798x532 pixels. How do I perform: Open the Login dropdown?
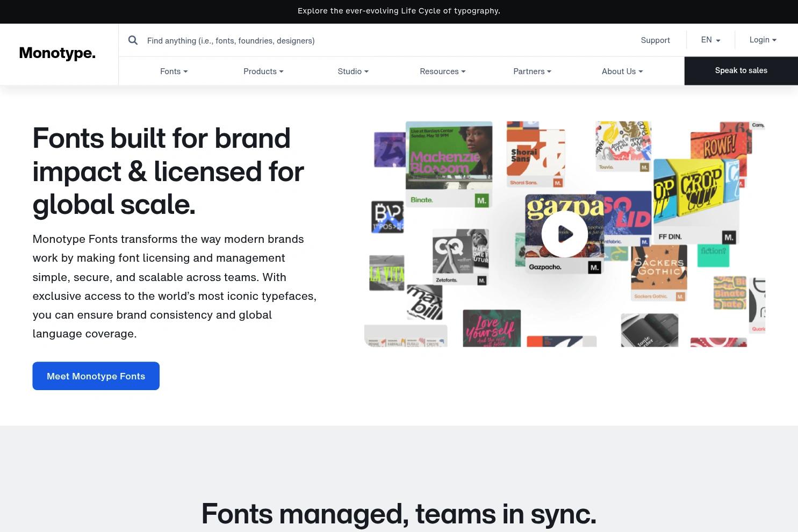click(763, 40)
